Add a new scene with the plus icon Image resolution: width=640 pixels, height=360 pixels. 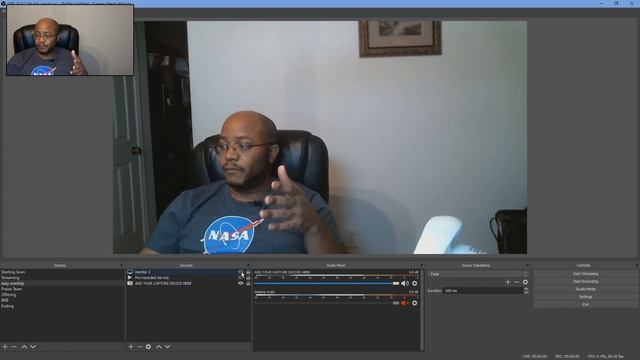click(x=5, y=347)
